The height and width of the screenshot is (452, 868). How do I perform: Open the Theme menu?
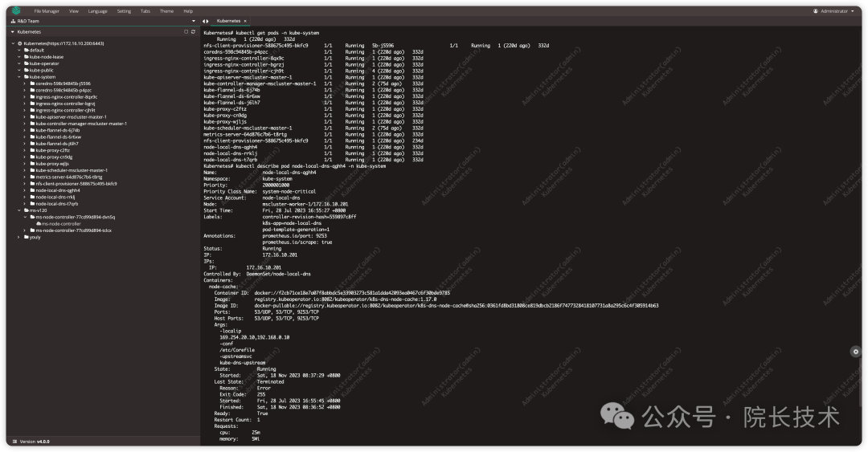[166, 11]
